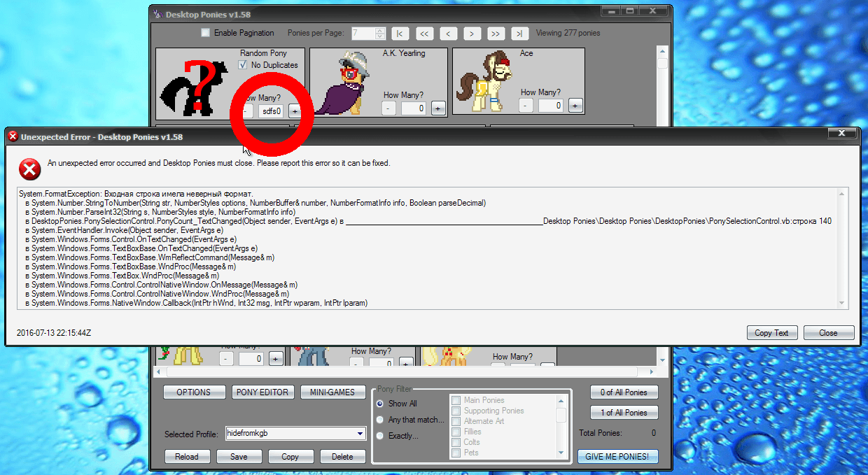Go to next pony page with >
Screen dimensions: 868x475
click(x=472, y=33)
